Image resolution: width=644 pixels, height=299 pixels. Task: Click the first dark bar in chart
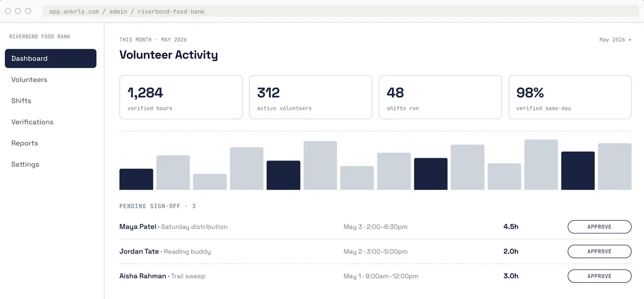pos(136,179)
